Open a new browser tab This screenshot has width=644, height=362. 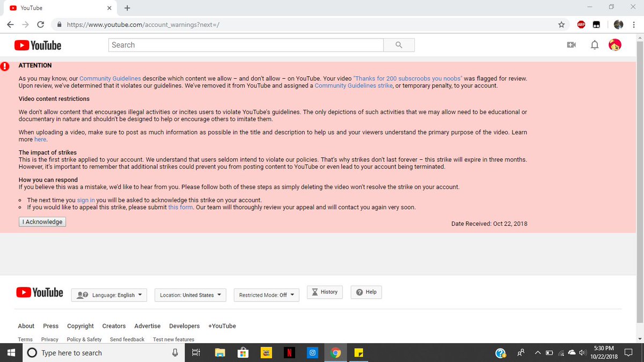click(127, 8)
